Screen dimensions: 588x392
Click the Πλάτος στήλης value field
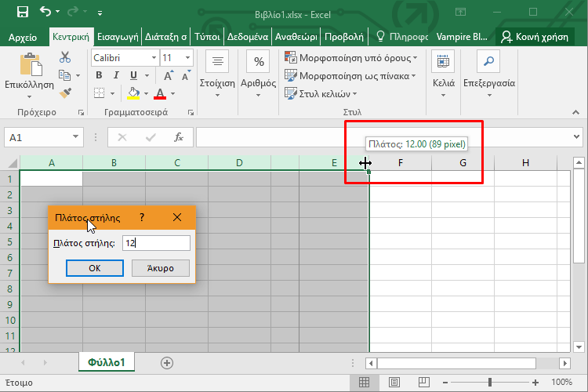[156, 243]
